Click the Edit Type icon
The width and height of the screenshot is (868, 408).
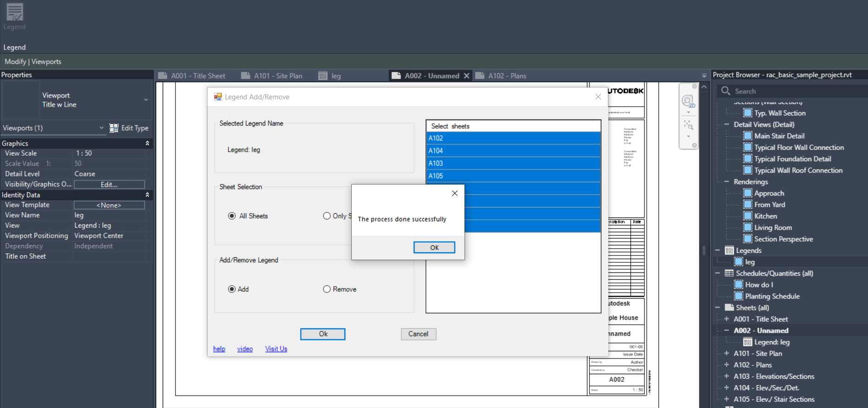(x=114, y=128)
